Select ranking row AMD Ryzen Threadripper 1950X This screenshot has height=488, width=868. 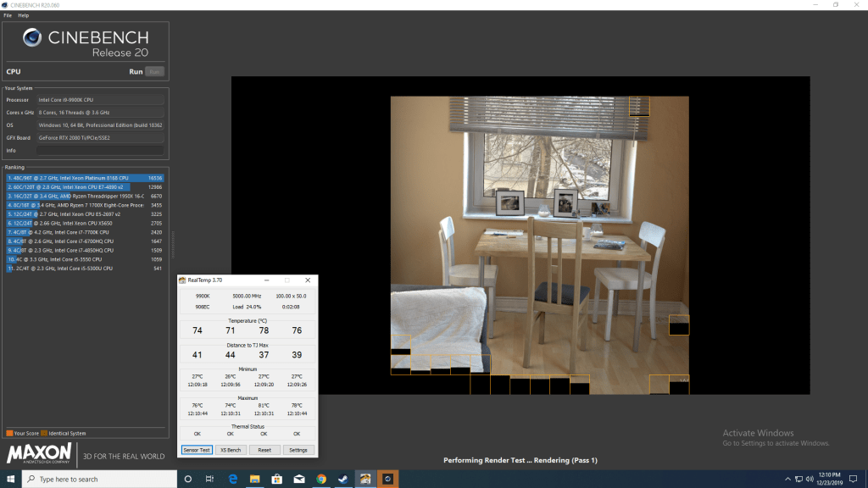point(85,196)
